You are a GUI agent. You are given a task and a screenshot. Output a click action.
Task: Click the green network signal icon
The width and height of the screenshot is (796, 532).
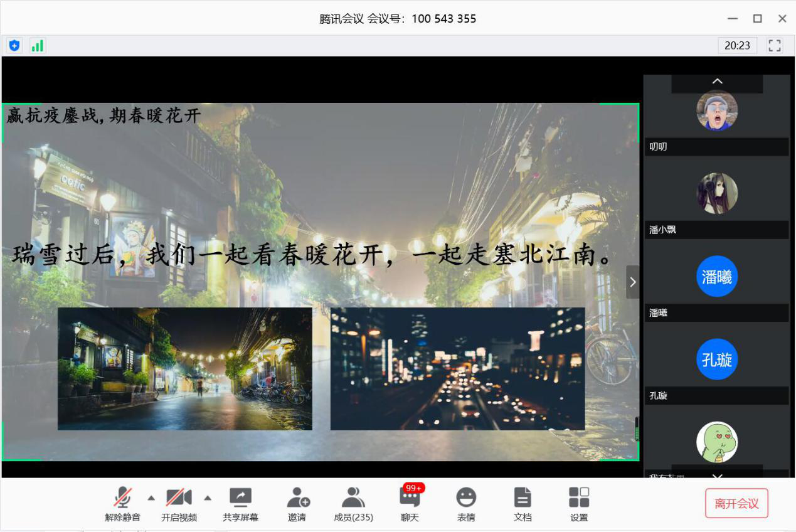point(38,46)
